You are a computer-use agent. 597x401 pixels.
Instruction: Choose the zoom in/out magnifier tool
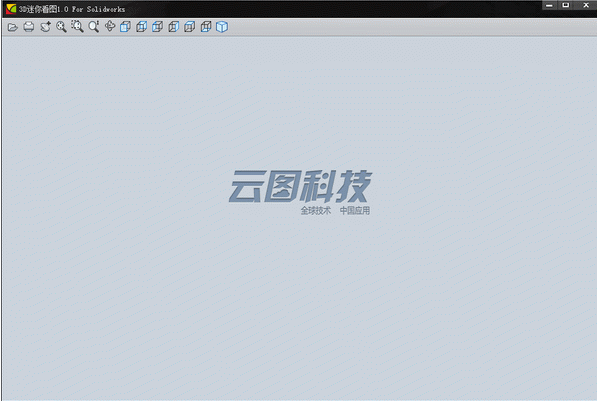coord(94,27)
